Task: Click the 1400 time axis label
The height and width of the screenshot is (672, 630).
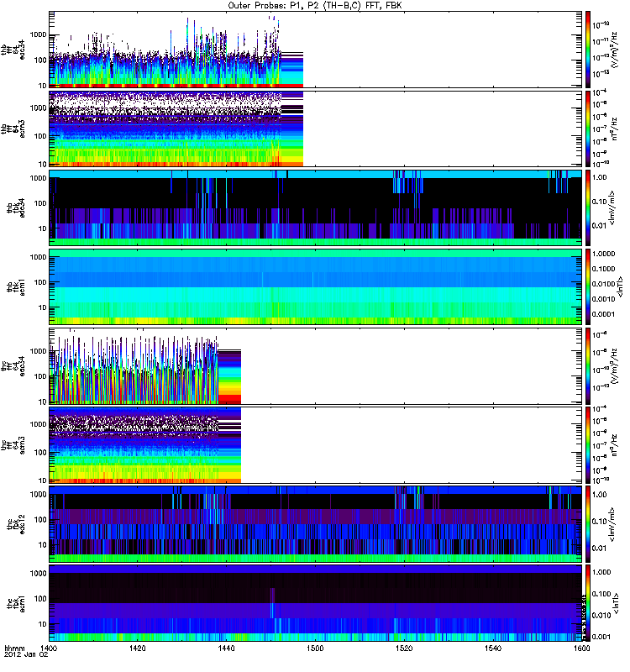Action: pos(50,649)
